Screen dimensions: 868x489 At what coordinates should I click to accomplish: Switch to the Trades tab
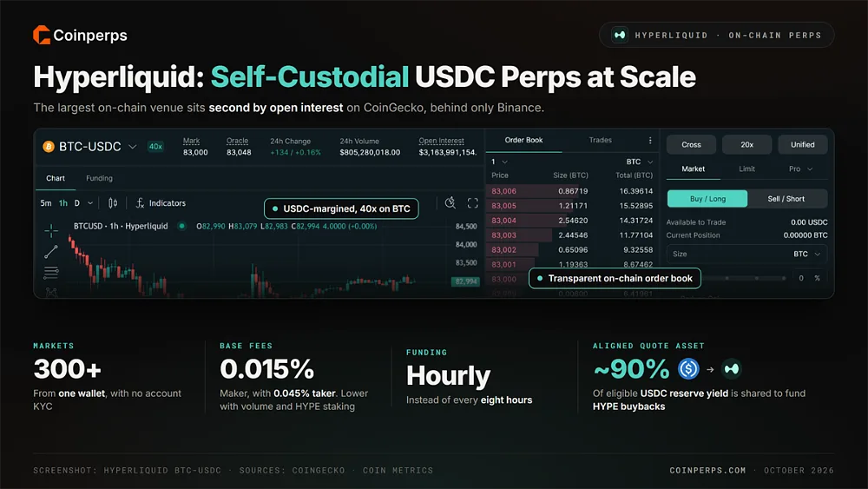[x=600, y=140]
